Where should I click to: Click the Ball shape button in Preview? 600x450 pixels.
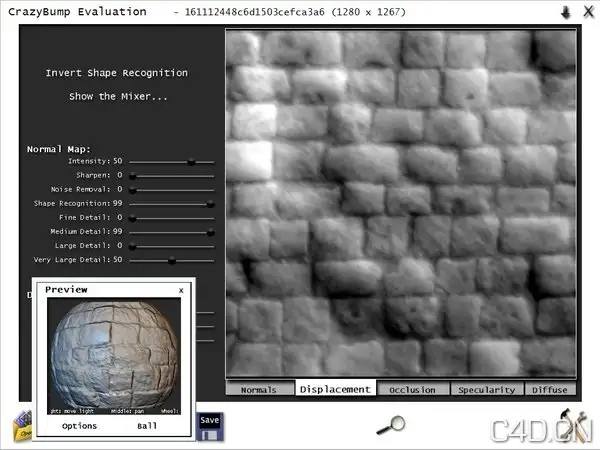pos(147,426)
